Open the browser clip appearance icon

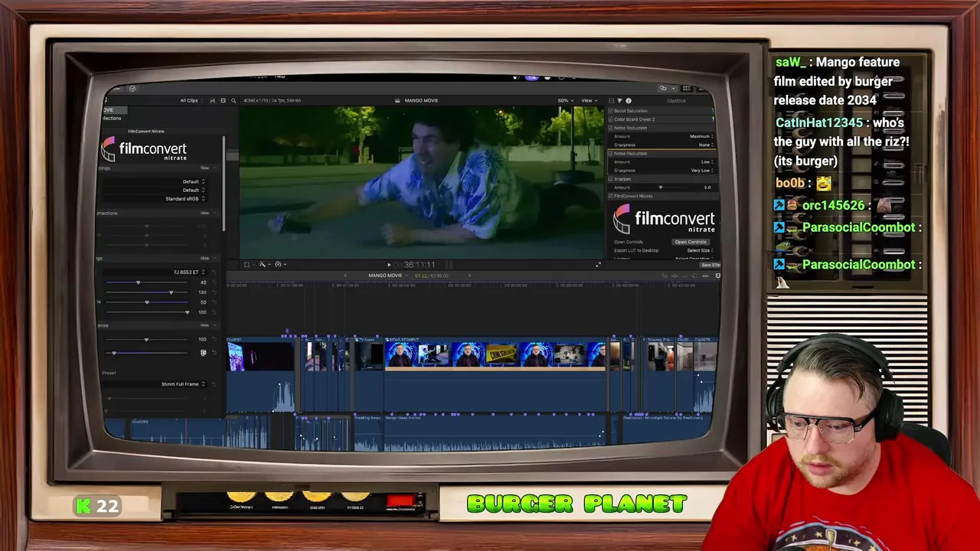coord(223,100)
